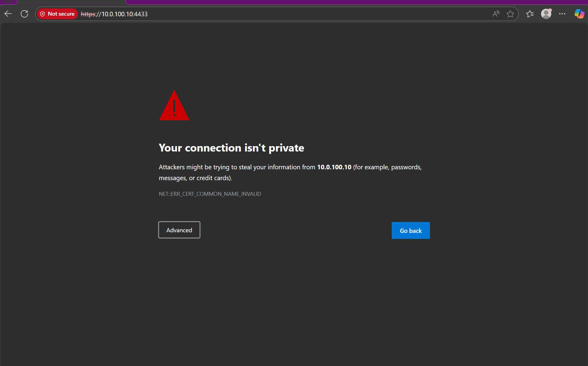Click the 'Your connection isn't private' heading
The height and width of the screenshot is (366, 588).
[x=231, y=148]
